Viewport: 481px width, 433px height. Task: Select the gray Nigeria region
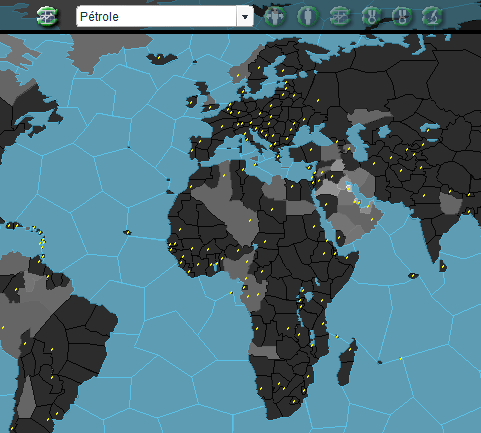[239, 264]
